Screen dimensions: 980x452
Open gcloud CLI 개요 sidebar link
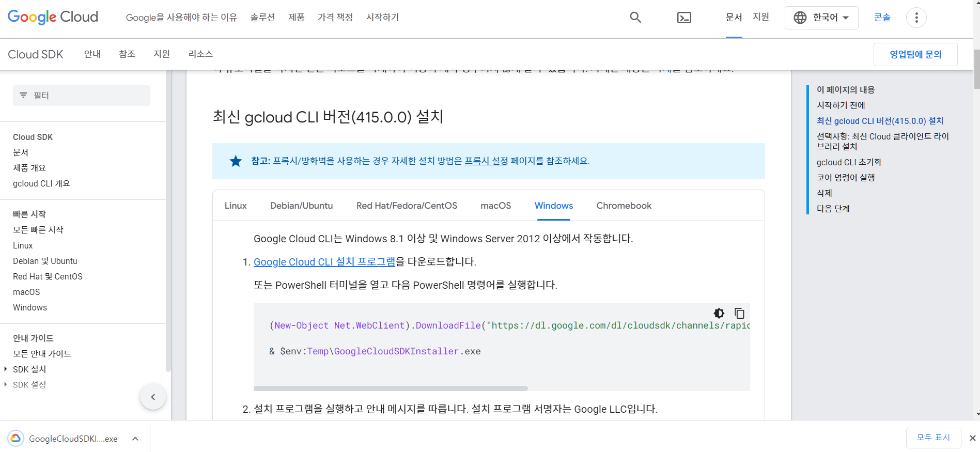coord(41,183)
